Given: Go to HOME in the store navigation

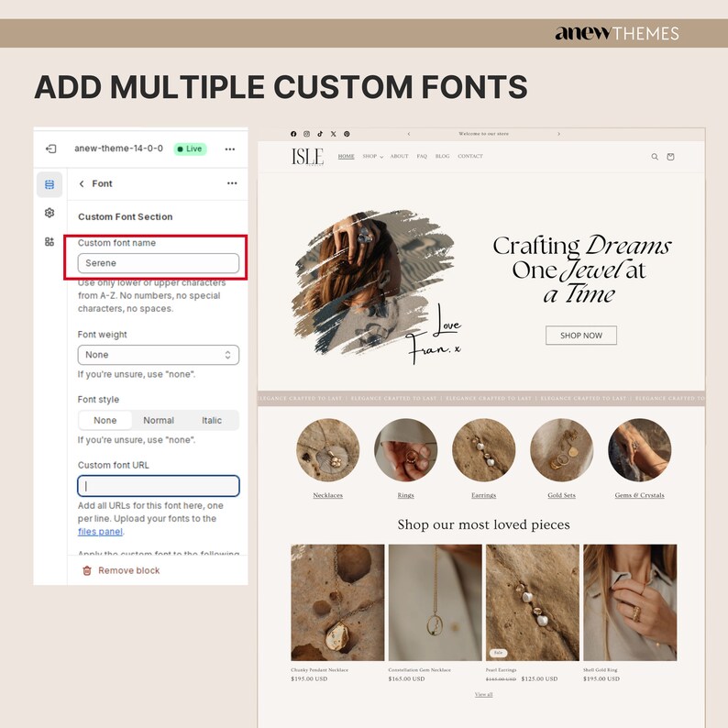Looking at the screenshot, I should (346, 157).
